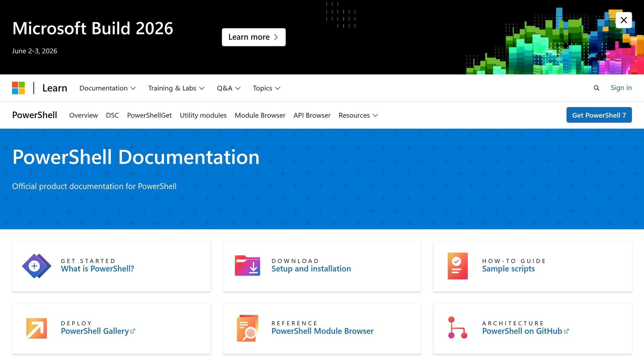The width and height of the screenshot is (644, 362).
Task: Click the Microsoft logo icon
Action: (18, 88)
